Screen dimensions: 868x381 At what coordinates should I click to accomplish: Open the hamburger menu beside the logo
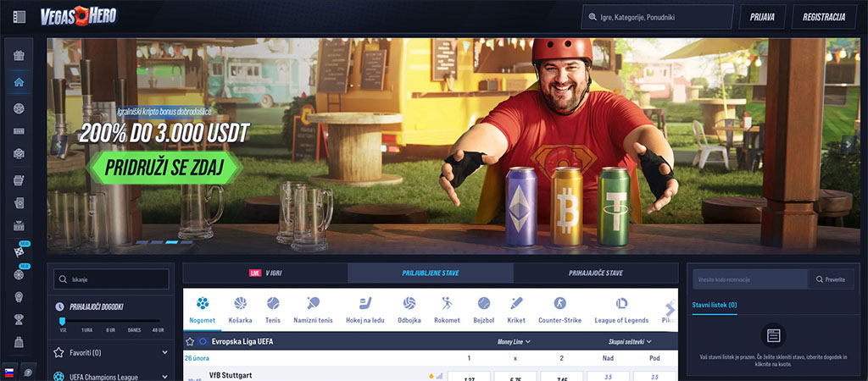point(19,17)
